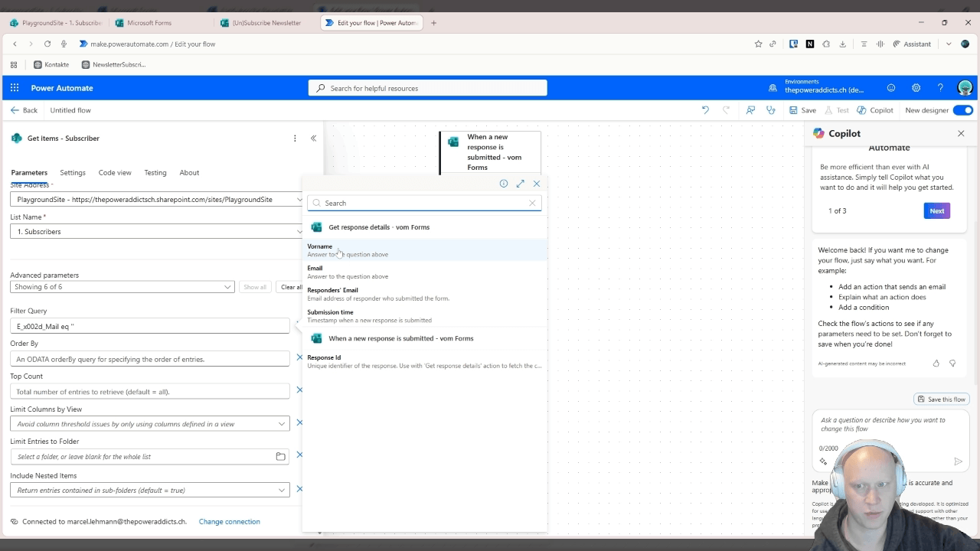Click the dynamic content Search box

tap(424, 203)
